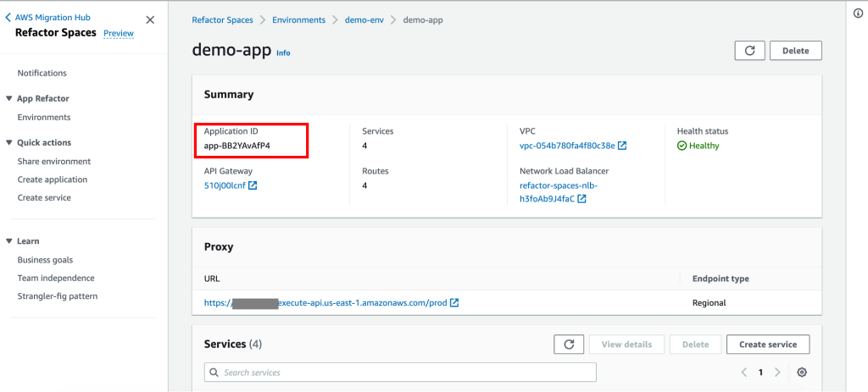Image resolution: width=868 pixels, height=392 pixels.
Task: Refresh the Services list
Action: pos(569,345)
